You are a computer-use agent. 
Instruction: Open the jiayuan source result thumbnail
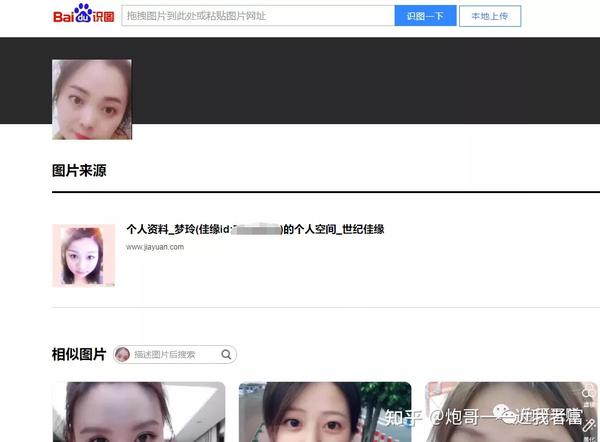tap(83, 255)
